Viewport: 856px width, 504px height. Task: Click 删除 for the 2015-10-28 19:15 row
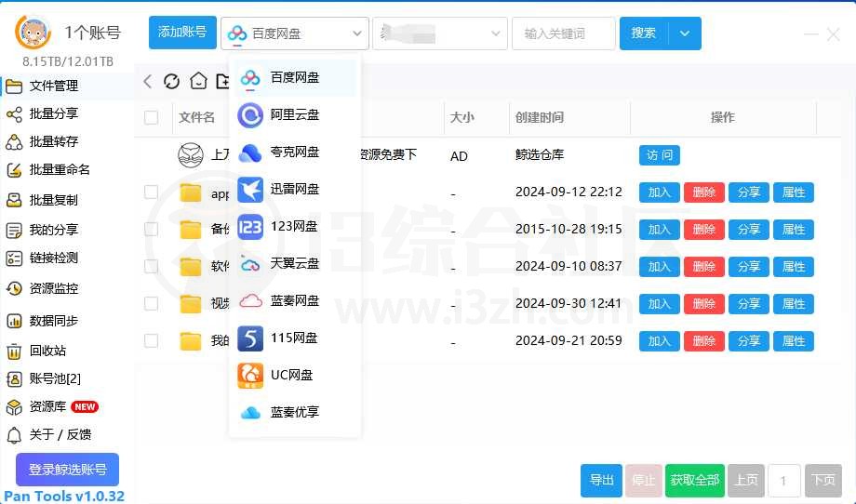(x=704, y=229)
